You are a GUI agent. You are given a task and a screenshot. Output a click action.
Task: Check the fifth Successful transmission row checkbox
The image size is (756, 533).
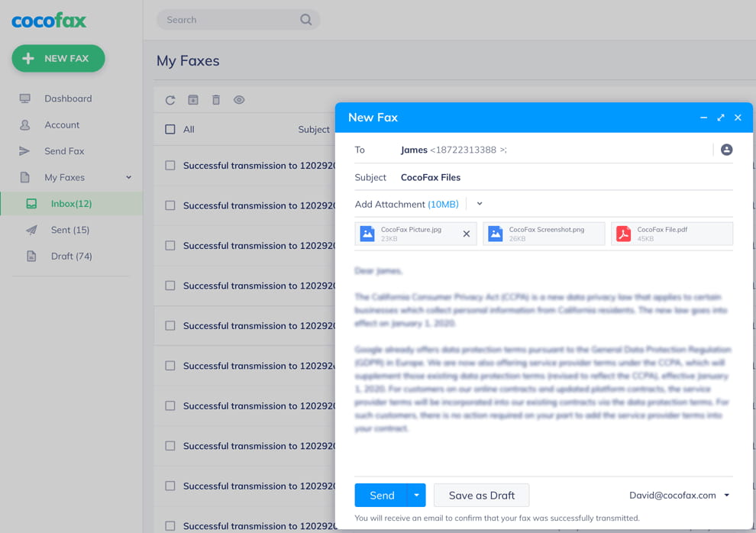(170, 326)
